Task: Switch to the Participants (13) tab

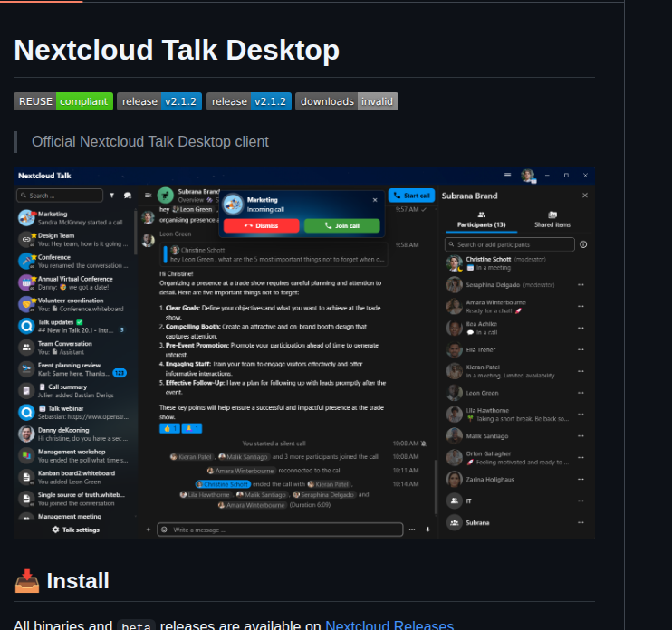Action: 481,220
